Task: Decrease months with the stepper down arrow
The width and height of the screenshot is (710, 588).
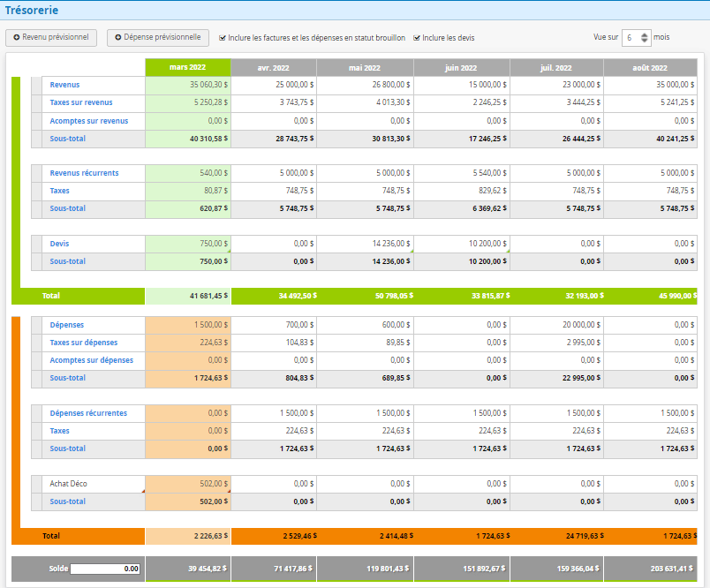Action: (645, 41)
